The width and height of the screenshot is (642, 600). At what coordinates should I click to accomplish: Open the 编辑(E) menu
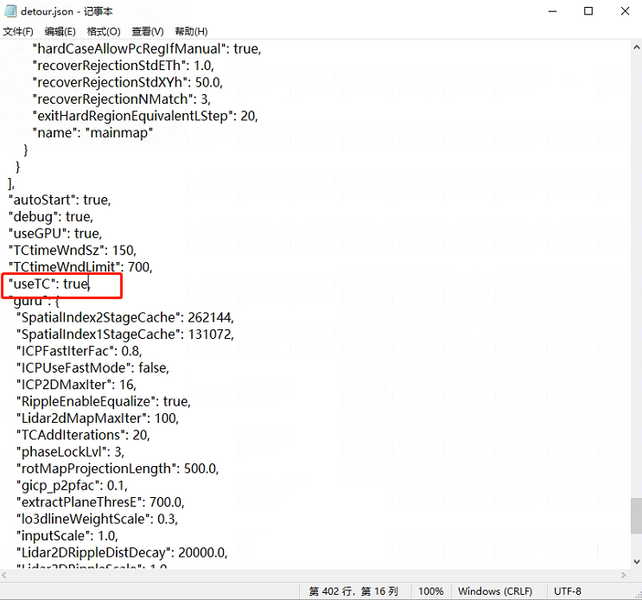[60, 31]
